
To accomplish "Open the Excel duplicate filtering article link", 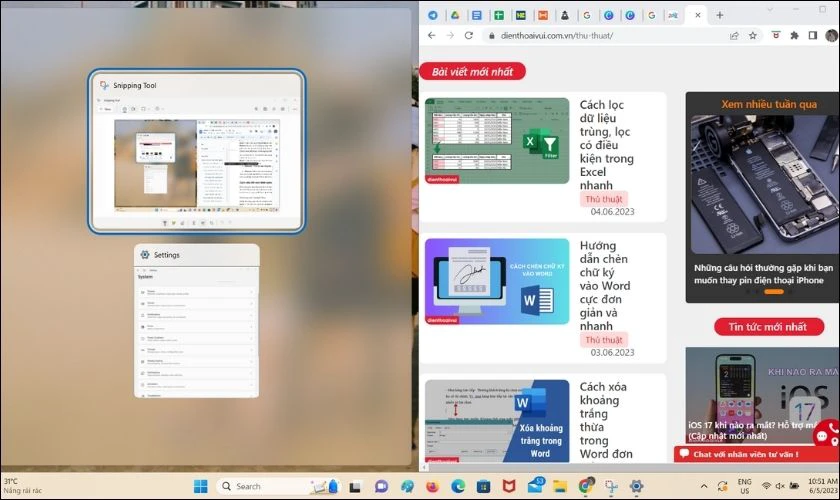I will coord(606,145).
